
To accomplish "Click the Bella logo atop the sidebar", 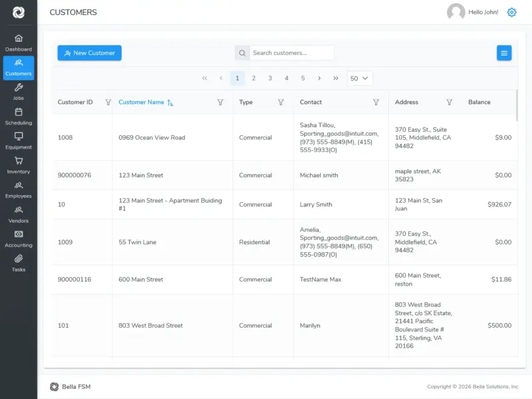I will pyautogui.click(x=19, y=13).
